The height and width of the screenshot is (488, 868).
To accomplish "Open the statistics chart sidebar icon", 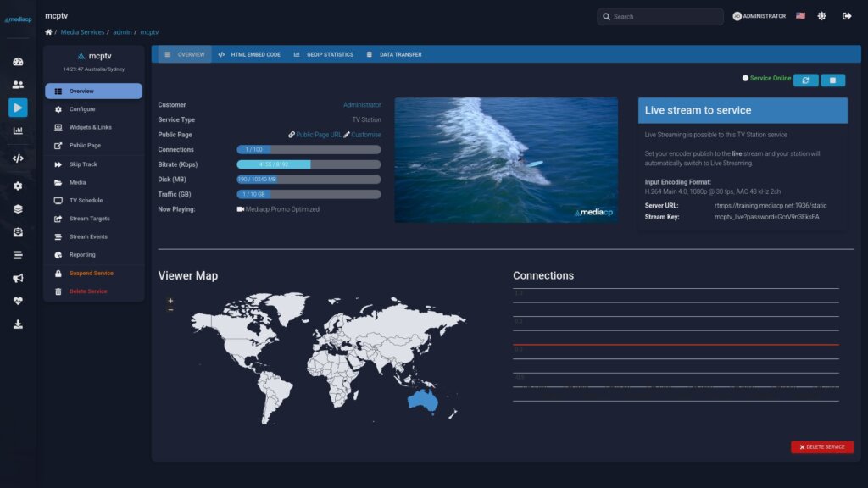I will (x=18, y=130).
